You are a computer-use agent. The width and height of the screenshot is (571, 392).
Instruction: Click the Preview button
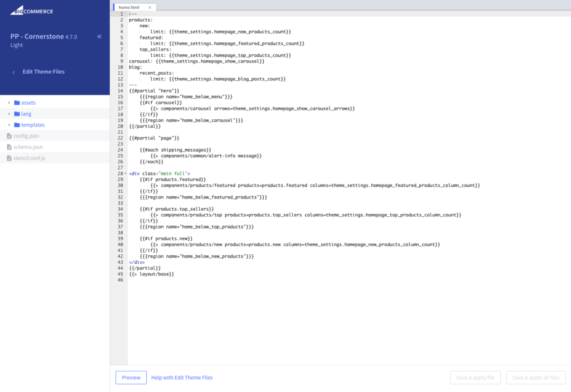[x=131, y=378]
